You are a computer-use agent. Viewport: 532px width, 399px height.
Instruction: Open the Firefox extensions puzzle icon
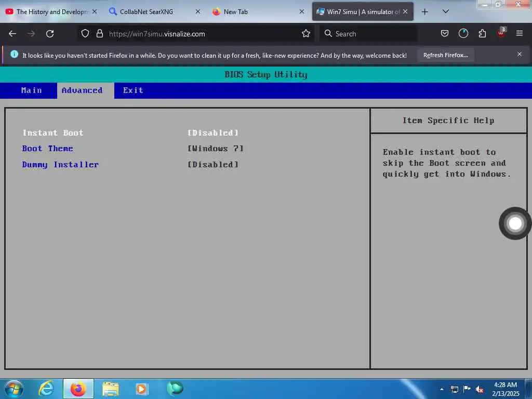coord(482,34)
